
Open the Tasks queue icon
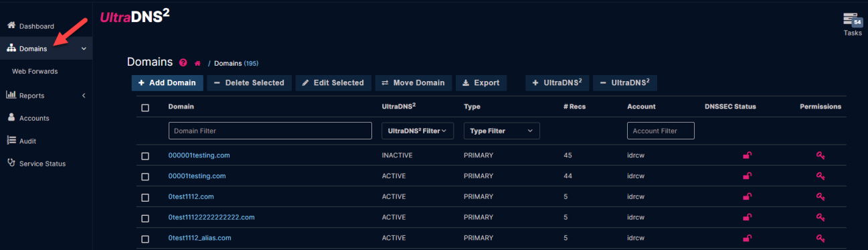[852, 20]
